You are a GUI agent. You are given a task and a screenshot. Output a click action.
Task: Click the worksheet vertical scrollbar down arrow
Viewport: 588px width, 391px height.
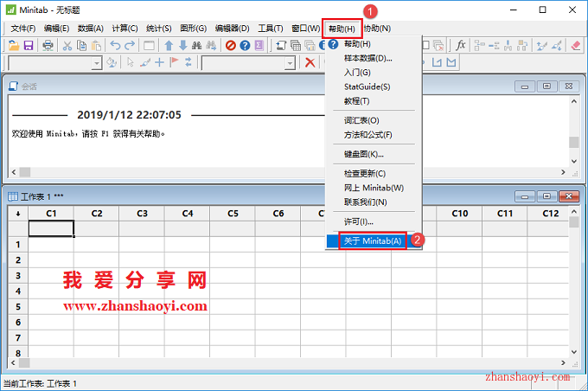coord(574,352)
